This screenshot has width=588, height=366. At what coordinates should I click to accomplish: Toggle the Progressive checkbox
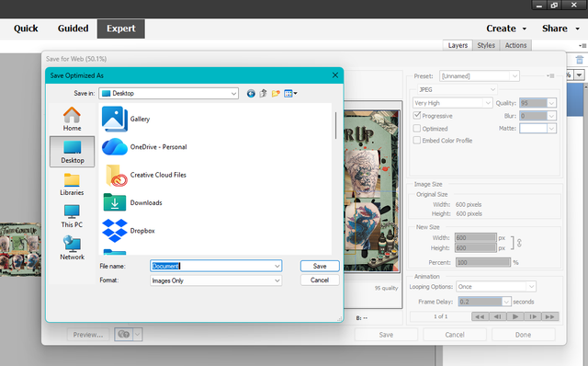point(416,116)
